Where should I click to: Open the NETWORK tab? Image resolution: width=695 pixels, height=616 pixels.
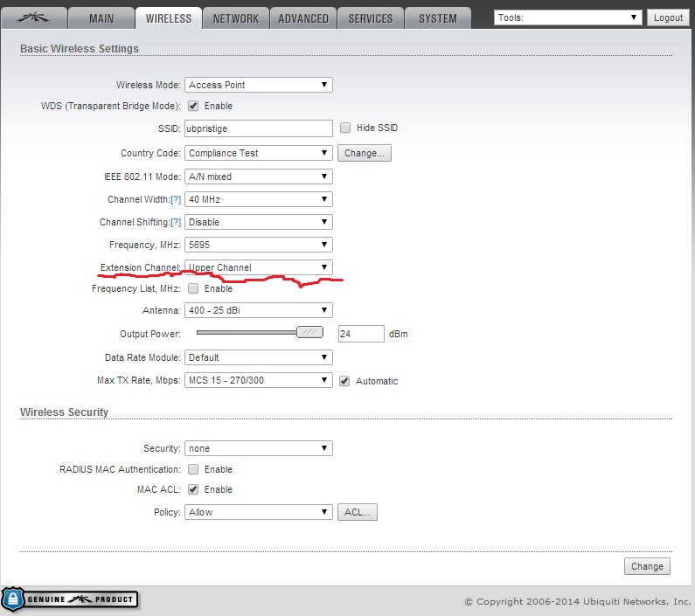[236, 18]
